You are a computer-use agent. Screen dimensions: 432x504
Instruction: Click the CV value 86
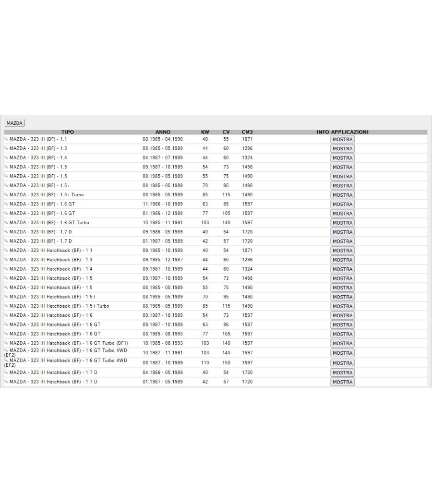pos(226,324)
